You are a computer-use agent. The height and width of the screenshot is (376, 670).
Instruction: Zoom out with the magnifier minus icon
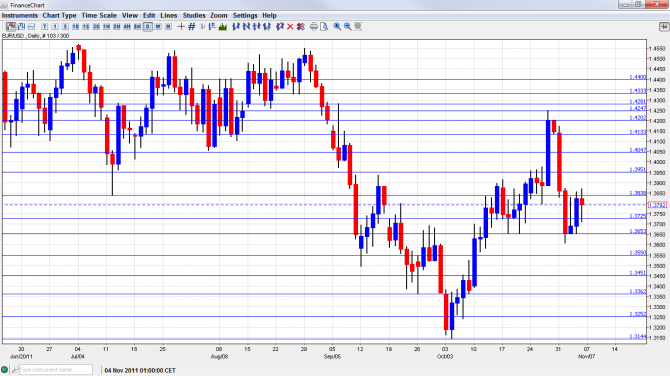(x=348, y=26)
